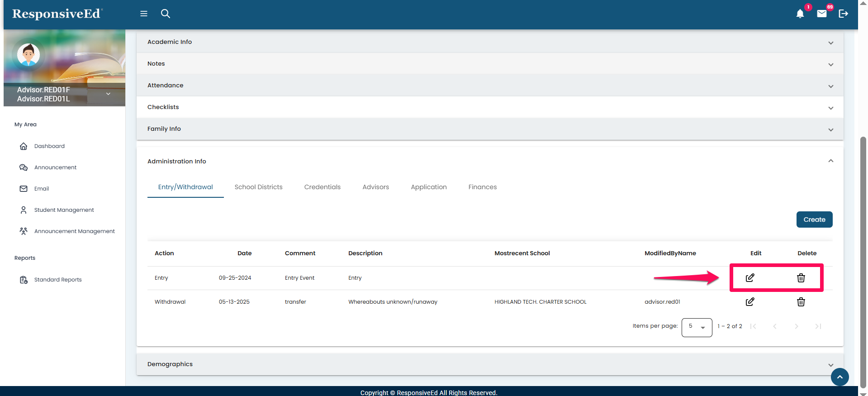Collapse the Administration Info section
Image resolution: width=868 pixels, height=396 pixels.
pos(830,161)
